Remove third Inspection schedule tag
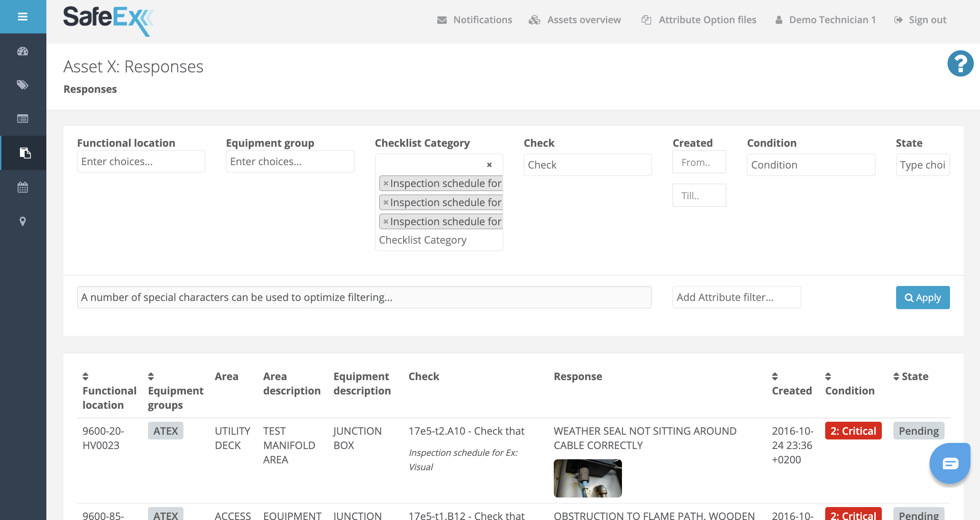980x520 pixels. pos(385,221)
